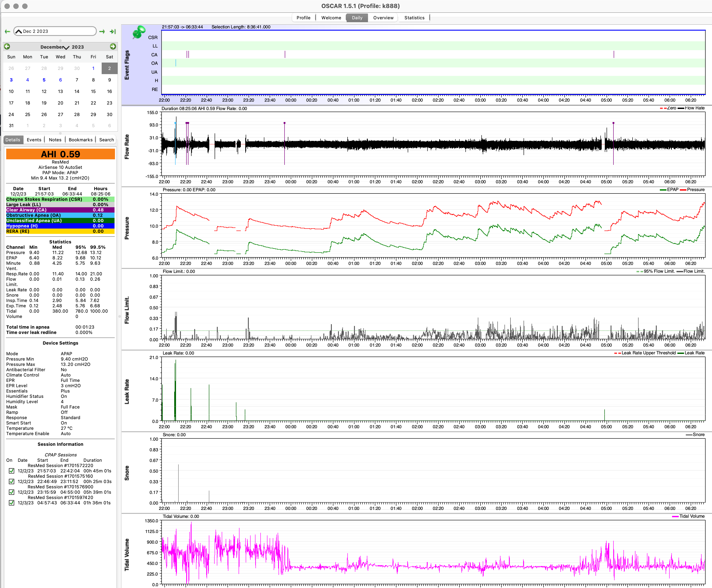Image resolution: width=712 pixels, height=588 pixels.
Task: Open the Overview tab
Action: [x=383, y=18]
